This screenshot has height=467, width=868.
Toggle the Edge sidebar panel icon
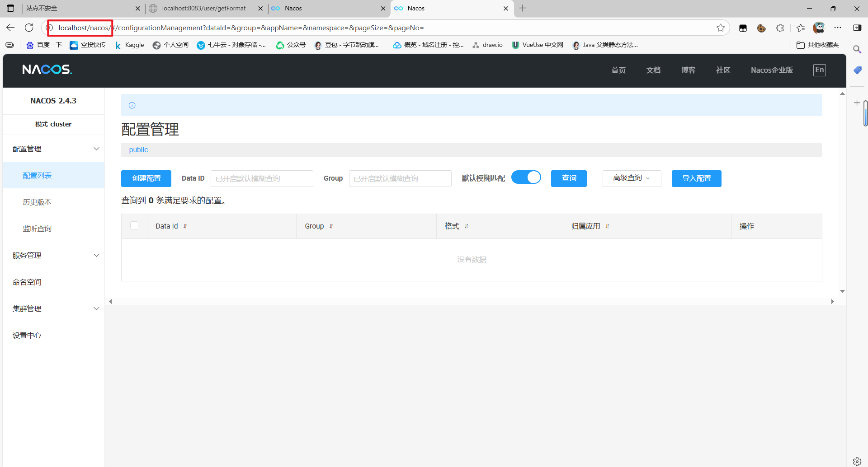(x=857, y=28)
